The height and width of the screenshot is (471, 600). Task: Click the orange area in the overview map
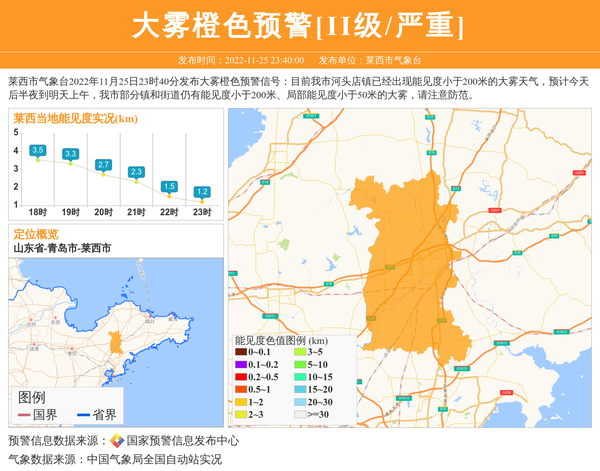117,341
